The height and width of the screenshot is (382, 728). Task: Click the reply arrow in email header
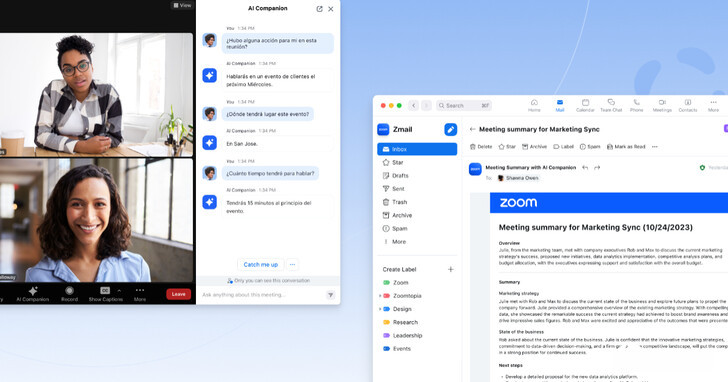[x=585, y=168]
